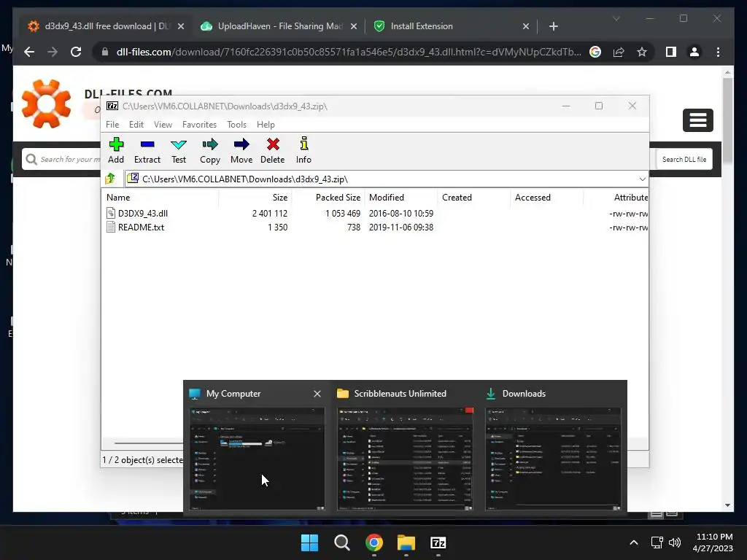Reload the dll-files page

[76, 52]
